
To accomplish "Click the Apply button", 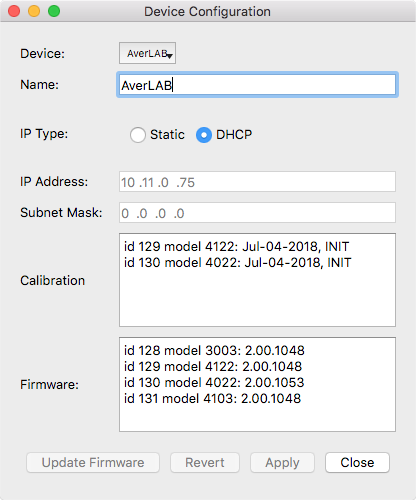I will coord(282,463).
